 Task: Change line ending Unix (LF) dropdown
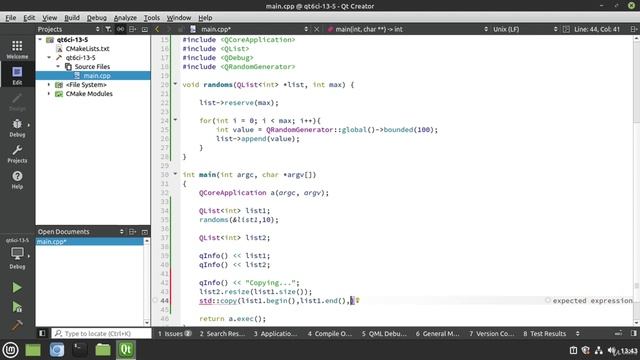pyautogui.click(x=524, y=29)
